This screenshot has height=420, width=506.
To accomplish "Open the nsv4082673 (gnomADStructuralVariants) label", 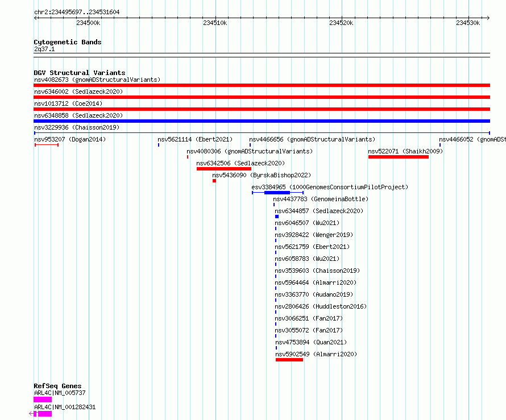I will point(97,80).
